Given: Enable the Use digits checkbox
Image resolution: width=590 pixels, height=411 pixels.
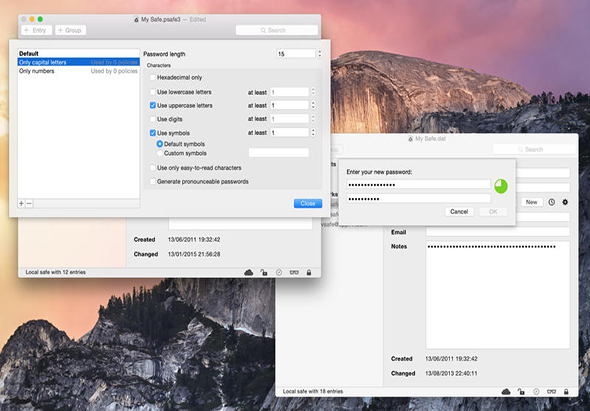Looking at the screenshot, I should pos(152,119).
